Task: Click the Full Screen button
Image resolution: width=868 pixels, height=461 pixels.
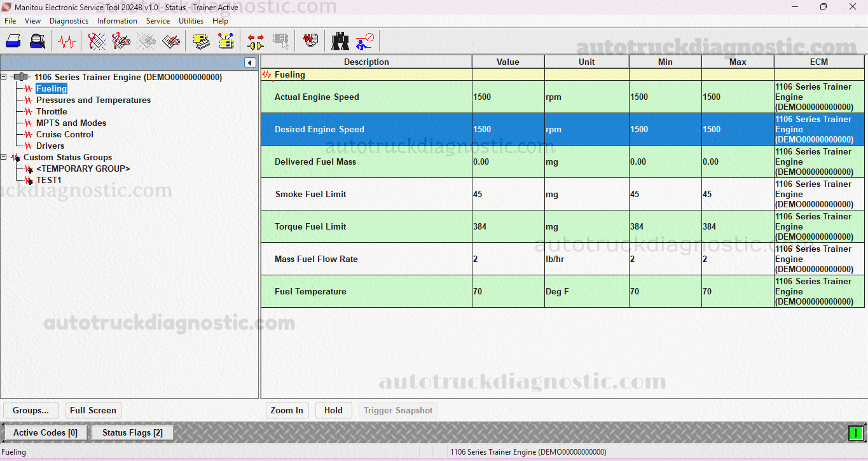Action: tap(93, 410)
